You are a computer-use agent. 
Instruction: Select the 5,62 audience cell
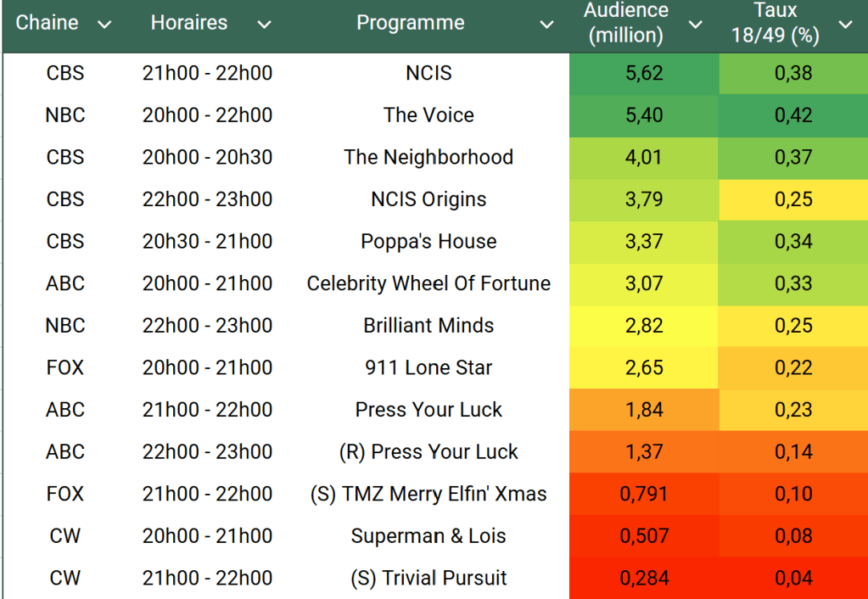pos(644,73)
